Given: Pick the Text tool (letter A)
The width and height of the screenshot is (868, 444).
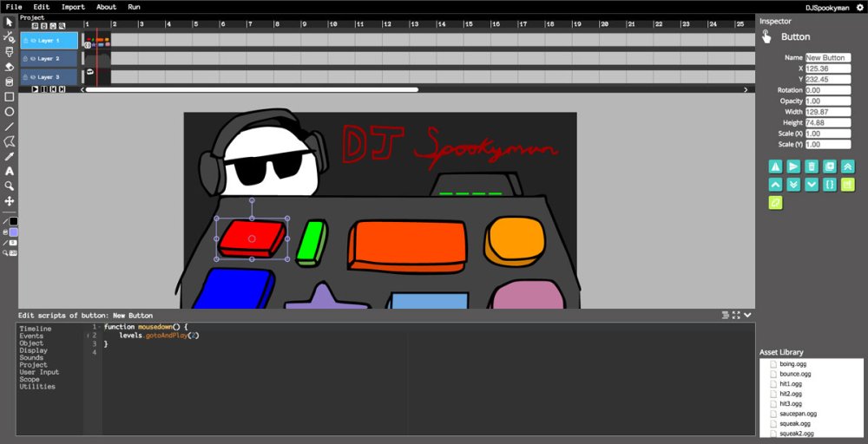Looking at the screenshot, I should tap(9, 172).
